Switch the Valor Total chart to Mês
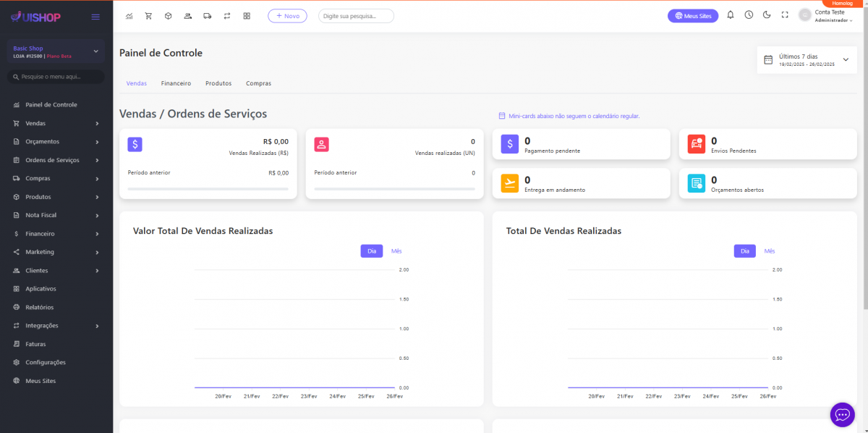This screenshot has height=433, width=868. coord(396,251)
